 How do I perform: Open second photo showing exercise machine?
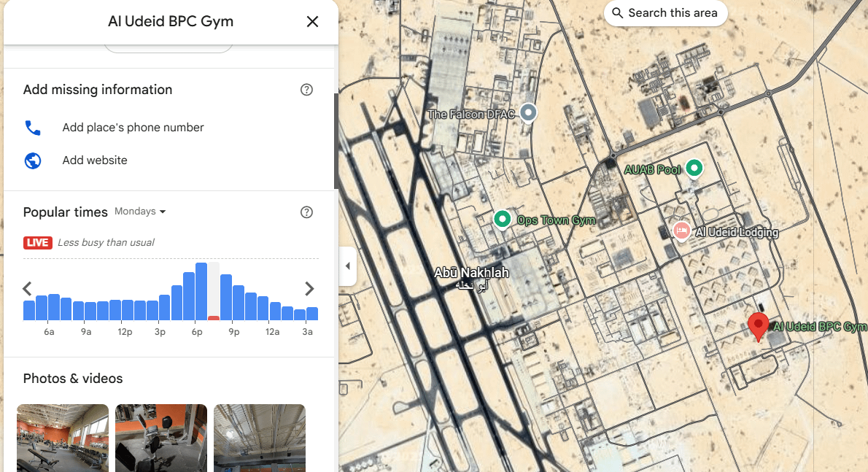pos(161,438)
